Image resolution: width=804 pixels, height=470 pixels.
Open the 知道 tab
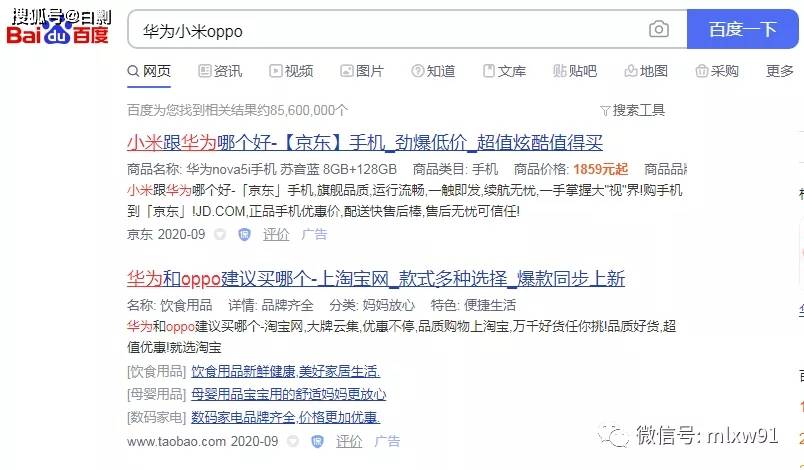click(x=433, y=71)
